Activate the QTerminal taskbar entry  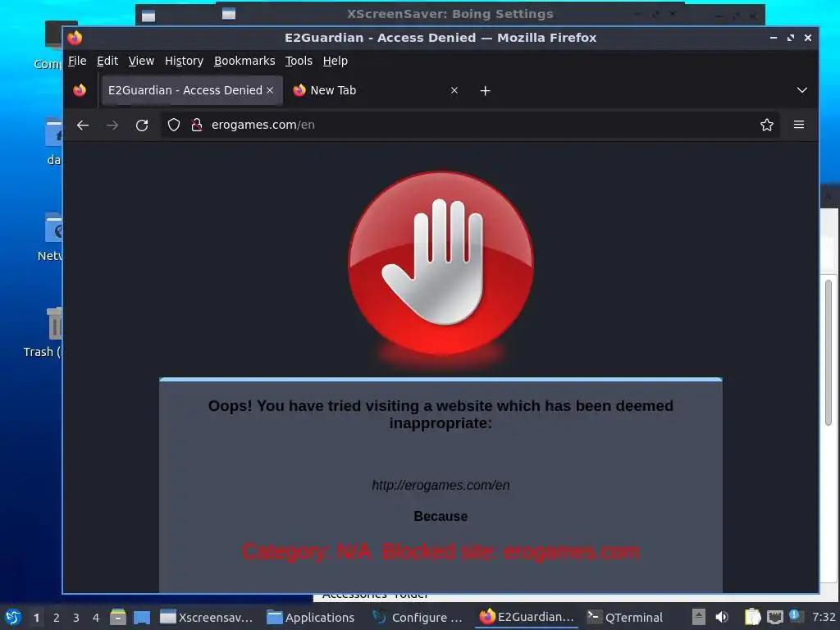tap(624, 617)
